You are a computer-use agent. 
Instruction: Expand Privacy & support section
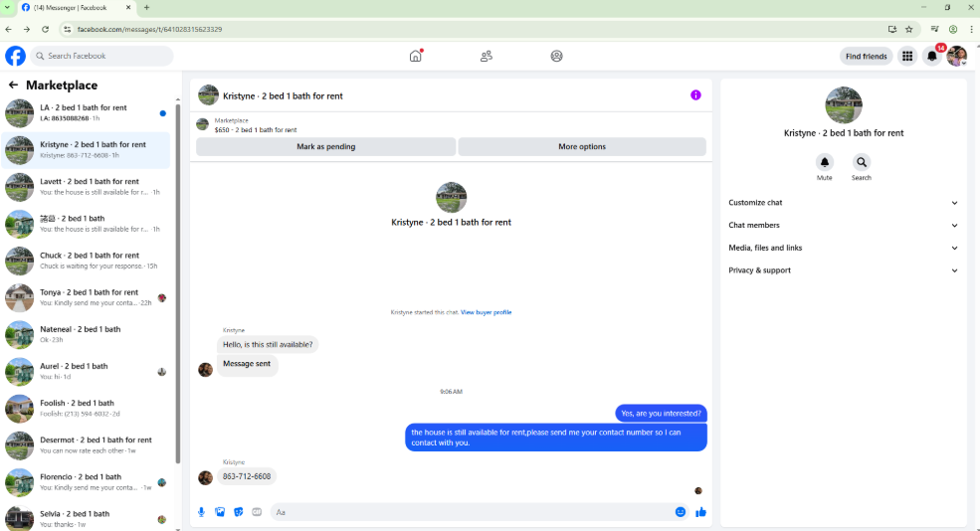[x=843, y=270]
